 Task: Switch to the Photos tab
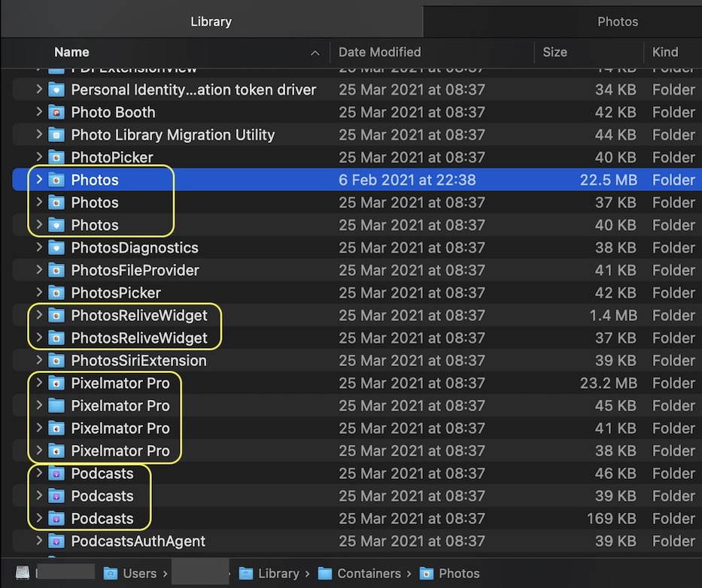tap(618, 22)
